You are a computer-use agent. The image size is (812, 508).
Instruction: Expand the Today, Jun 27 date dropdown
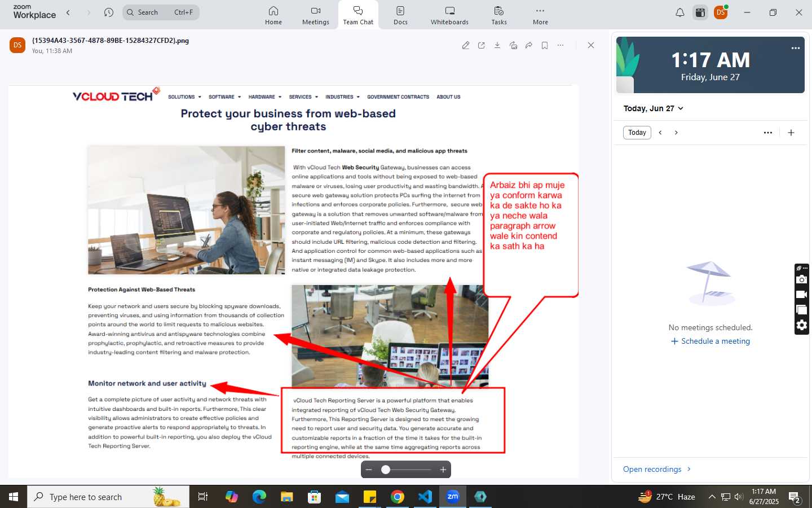click(x=654, y=108)
